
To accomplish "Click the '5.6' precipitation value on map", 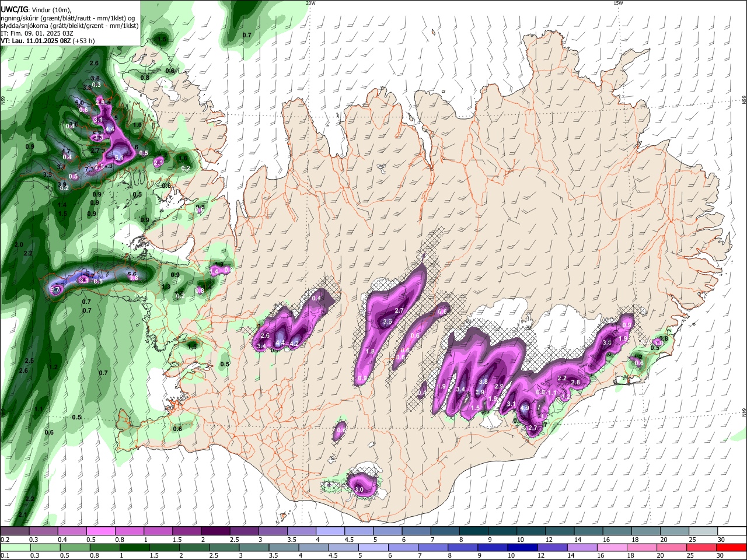I will pos(132,274).
